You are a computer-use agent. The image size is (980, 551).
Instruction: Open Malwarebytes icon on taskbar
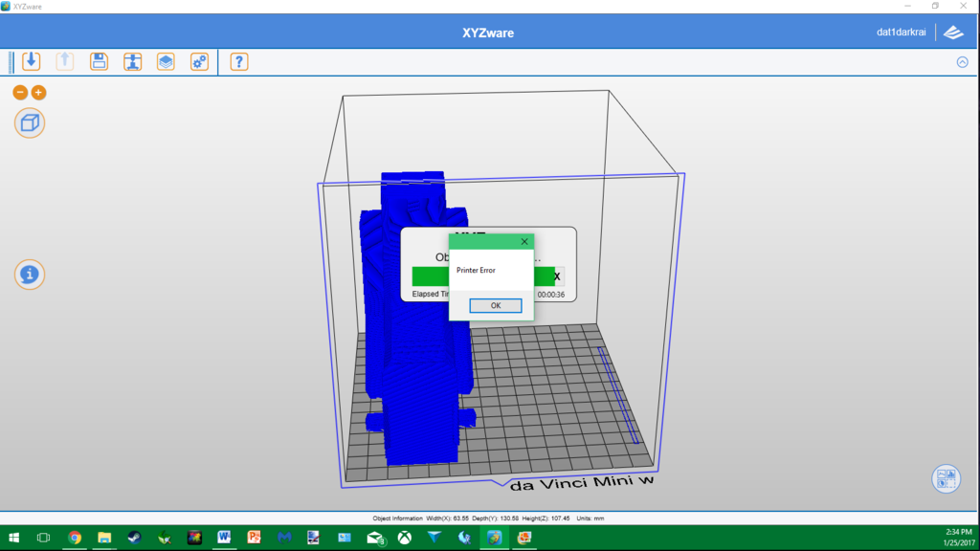[x=284, y=538]
